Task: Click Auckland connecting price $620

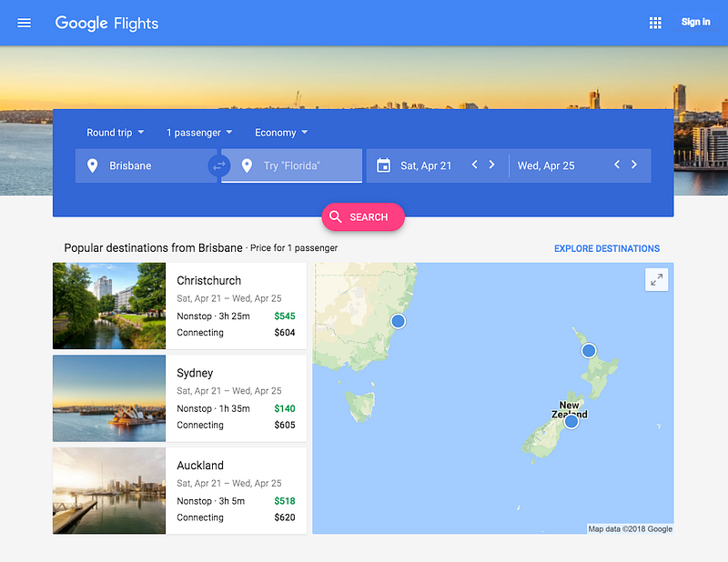Action: (285, 517)
